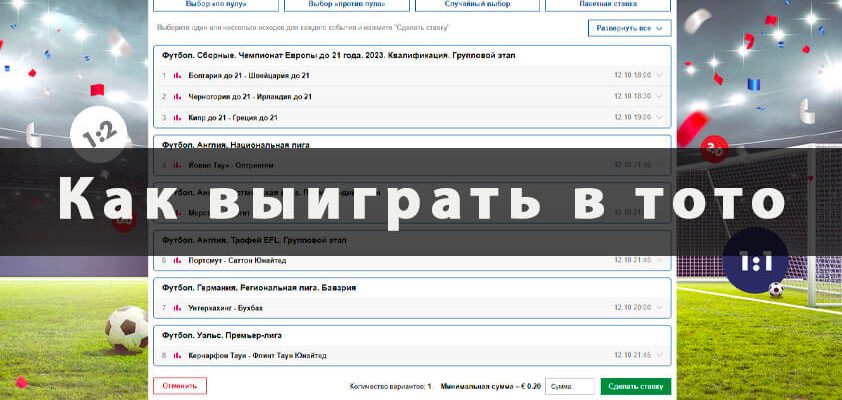
Task: Expand the Портсмут - Саттон Юнайтед row chevron
Action: pos(659,260)
